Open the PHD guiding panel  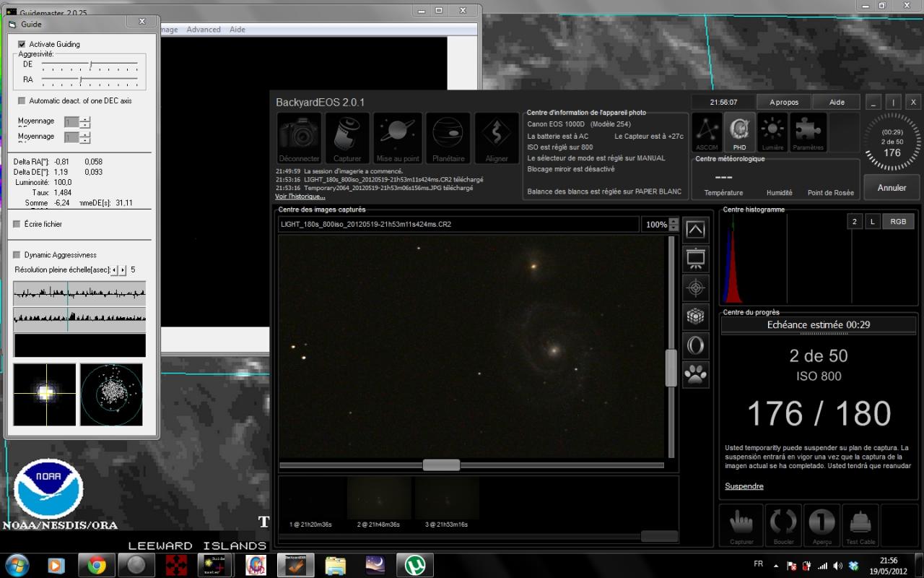click(x=739, y=132)
